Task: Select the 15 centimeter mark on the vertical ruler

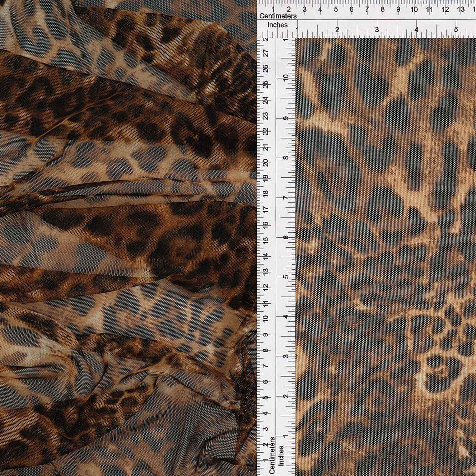Action: click(266, 241)
